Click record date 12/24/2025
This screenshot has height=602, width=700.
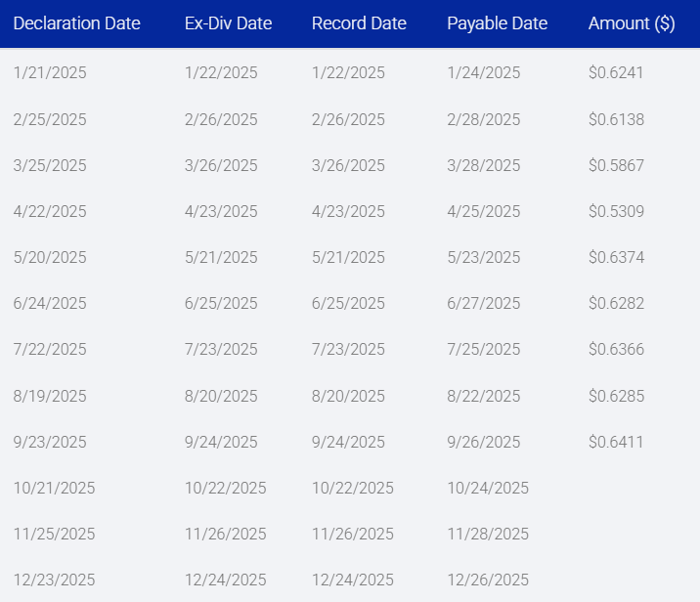[x=353, y=580]
